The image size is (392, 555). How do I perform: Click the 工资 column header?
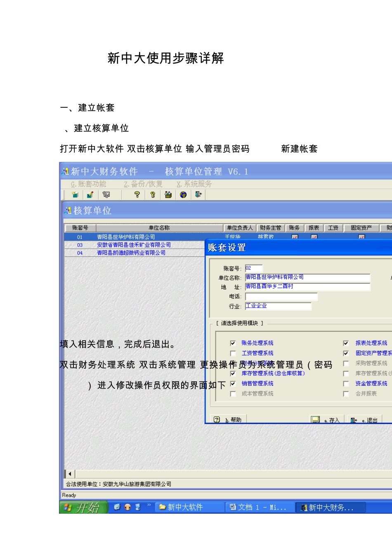pos(333,228)
